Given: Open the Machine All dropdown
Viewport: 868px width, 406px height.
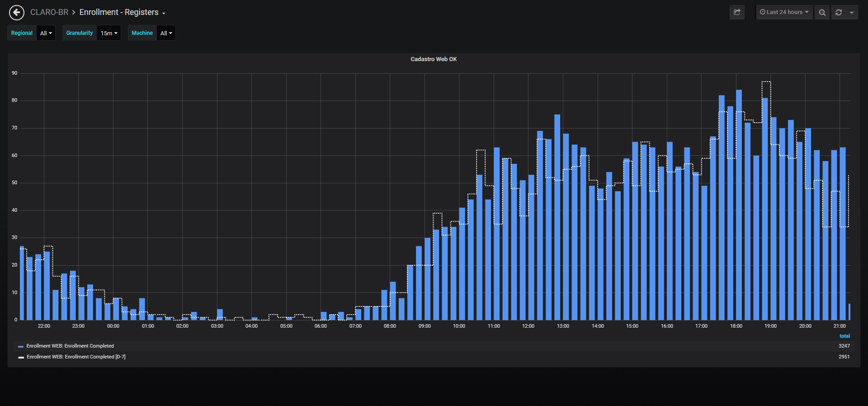Looking at the screenshot, I should click(x=166, y=33).
